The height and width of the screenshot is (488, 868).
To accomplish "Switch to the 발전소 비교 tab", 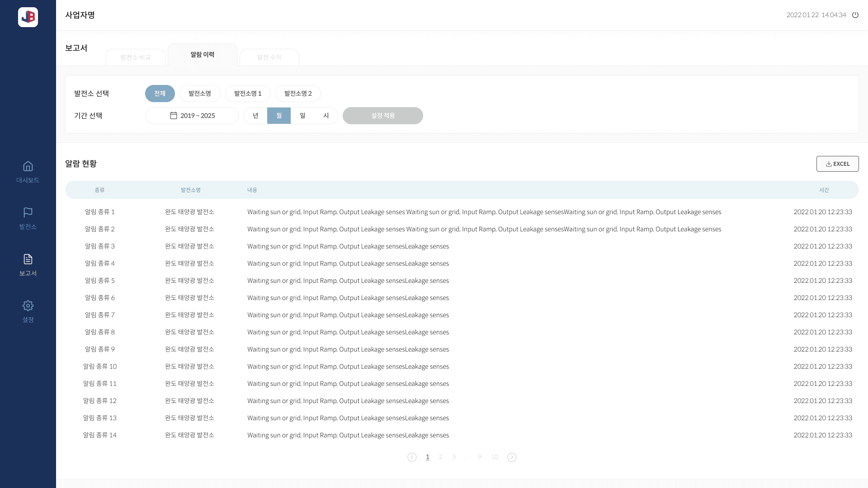I will point(136,57).
